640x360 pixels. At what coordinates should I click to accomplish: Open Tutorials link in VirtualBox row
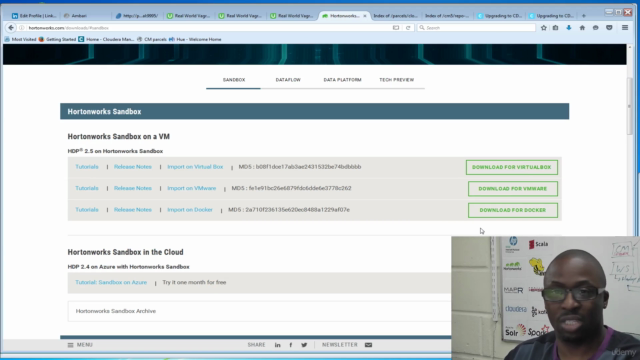point(87,167)
